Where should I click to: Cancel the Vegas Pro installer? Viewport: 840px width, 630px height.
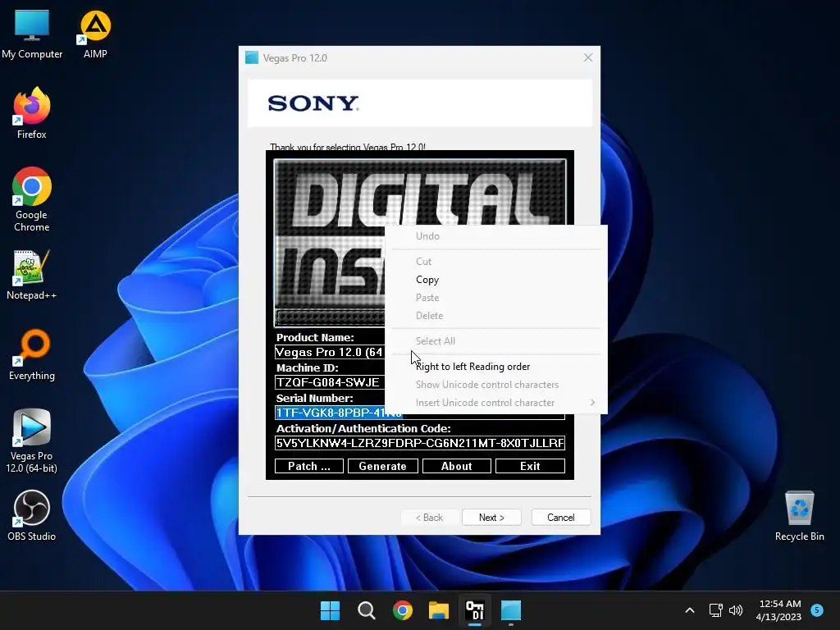coord(561,518)
